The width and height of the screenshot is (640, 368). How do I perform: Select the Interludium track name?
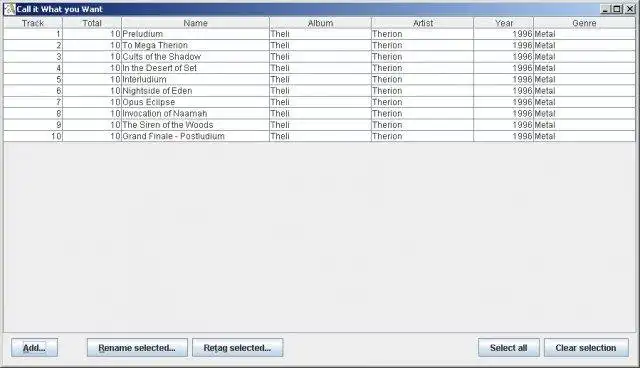pos(195,80)
